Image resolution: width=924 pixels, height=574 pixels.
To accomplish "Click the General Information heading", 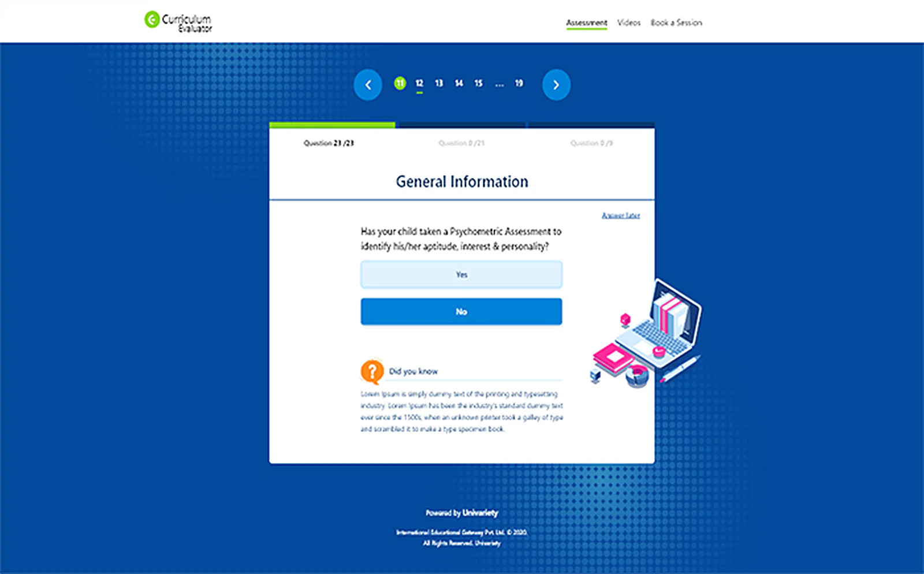I will (462, 181).
